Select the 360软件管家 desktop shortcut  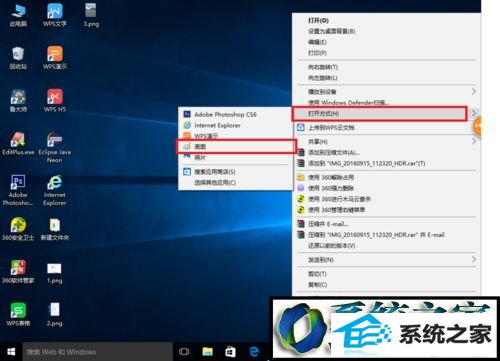click(18, 271)
